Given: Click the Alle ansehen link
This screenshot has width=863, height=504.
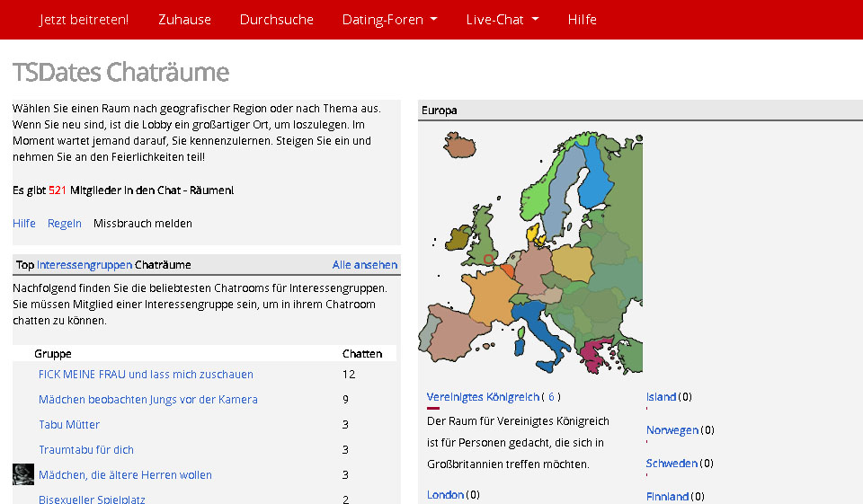Looking at the screenshot, I should tap(364, 265).
